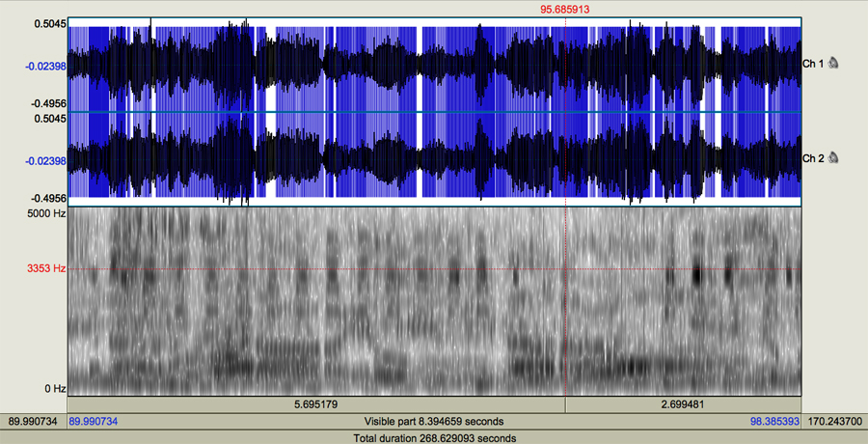The height and width of the screenshot is (444, 868).
Task: Play the visible part 8.394659 seconds bar
Action: pyautogui.click(x=434, y=422)
